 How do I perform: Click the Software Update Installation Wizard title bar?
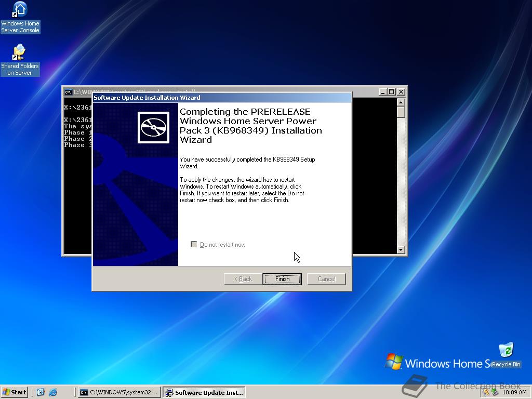[x=222, y=98]
